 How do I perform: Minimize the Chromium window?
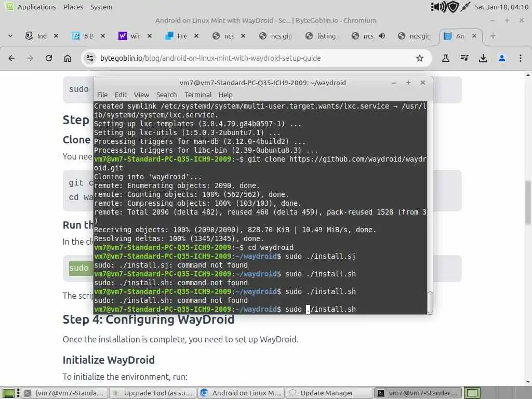[493, 21]
